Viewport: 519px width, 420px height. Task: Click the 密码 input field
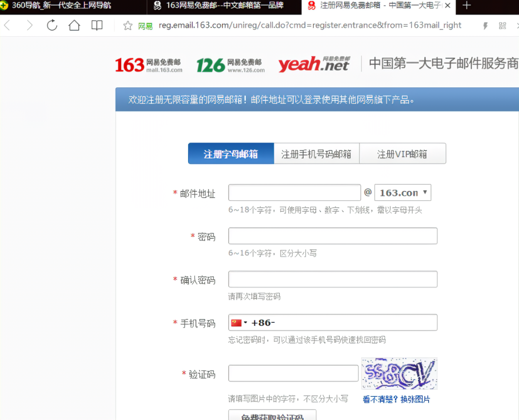pos(333,236)
